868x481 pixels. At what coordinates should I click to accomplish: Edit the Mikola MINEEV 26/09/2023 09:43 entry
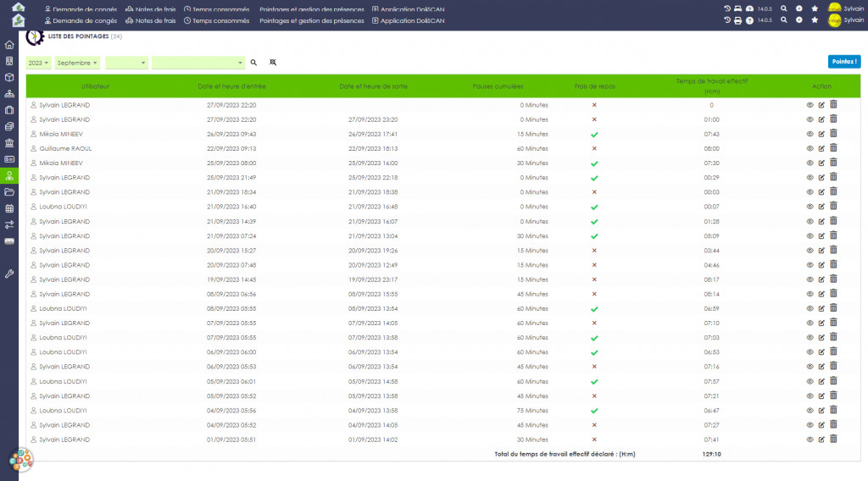(x=821, y=134)
